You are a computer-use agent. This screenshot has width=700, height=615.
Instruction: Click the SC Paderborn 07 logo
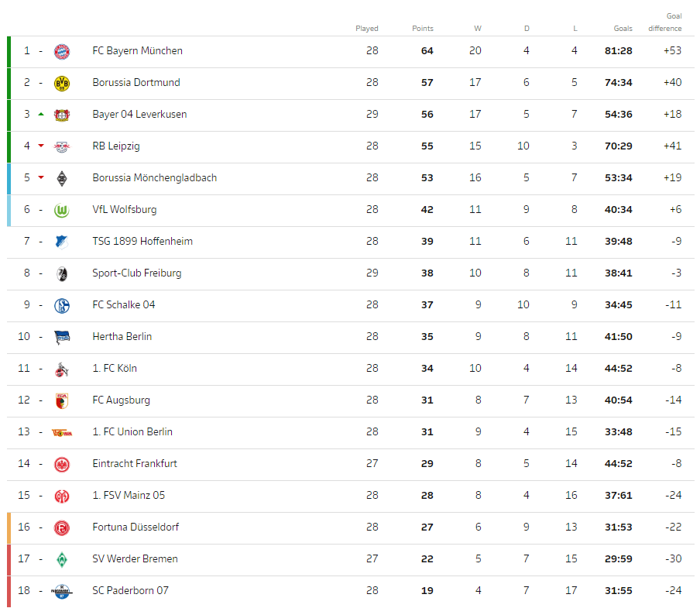pyautogui.click(x=62, y=591)
